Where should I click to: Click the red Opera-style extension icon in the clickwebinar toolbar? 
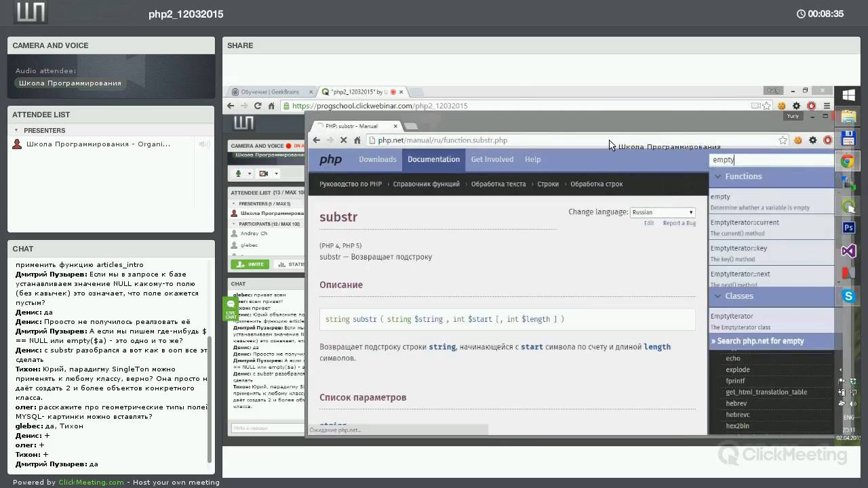pyautogui.click(x=811, y=106)
